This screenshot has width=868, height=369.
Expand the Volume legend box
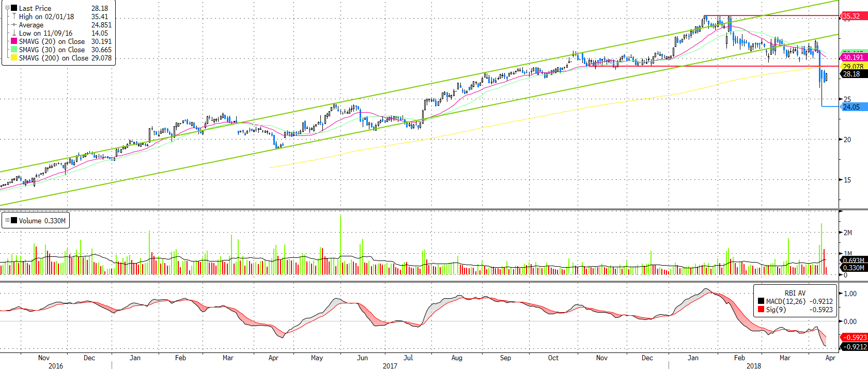[x=7, y=220]
